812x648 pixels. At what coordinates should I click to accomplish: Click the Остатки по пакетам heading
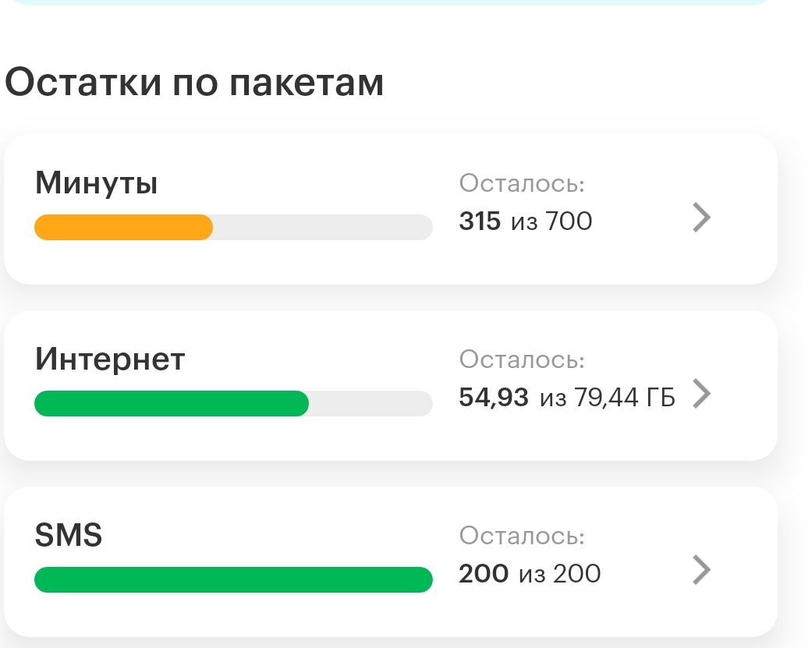194,83
